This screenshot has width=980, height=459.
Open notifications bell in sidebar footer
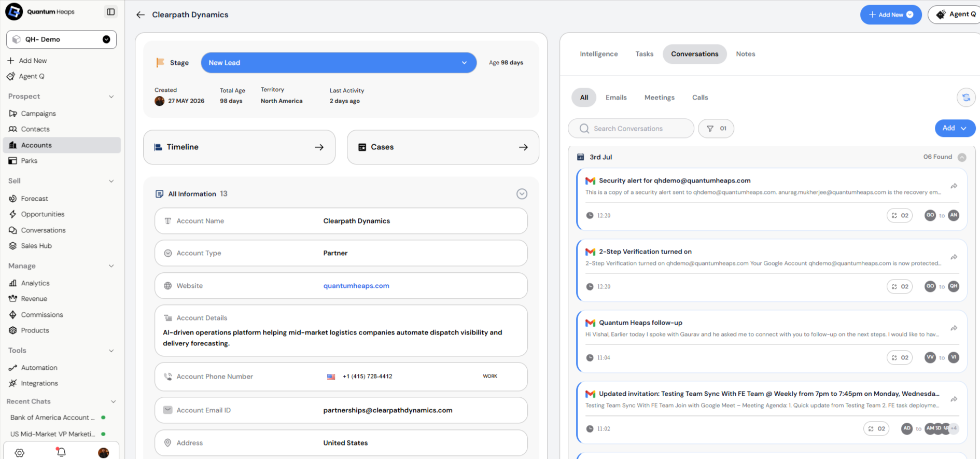(x=61, y=452)
